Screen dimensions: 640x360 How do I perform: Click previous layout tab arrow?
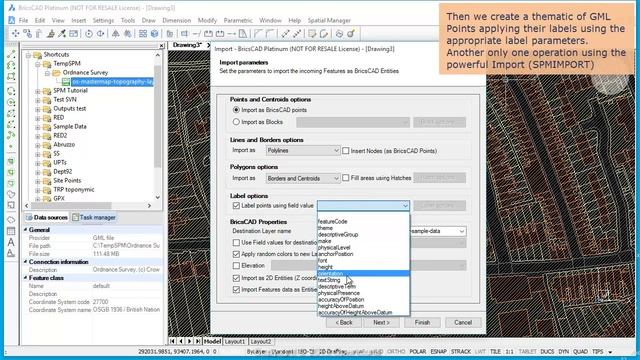click(181, 341)
